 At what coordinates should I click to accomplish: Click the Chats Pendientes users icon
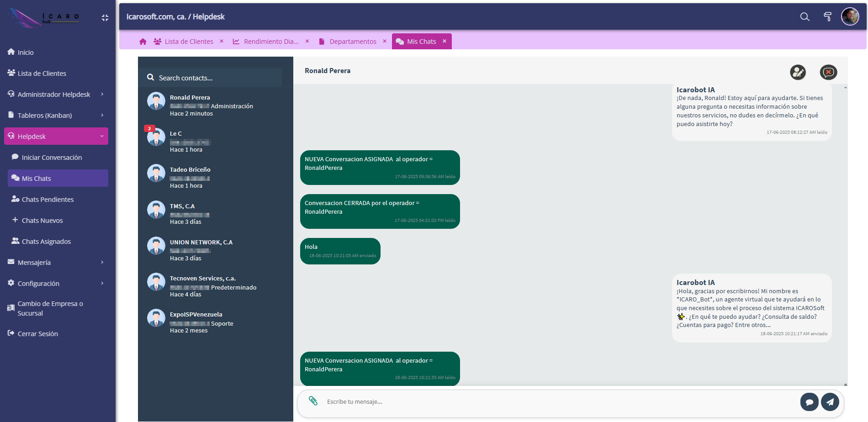point(16,199)
